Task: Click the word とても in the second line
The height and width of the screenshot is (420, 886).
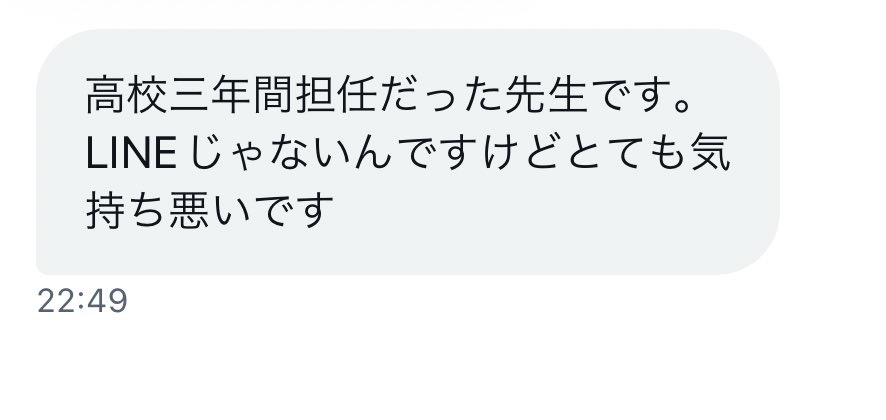Action: tap(626, 154)
